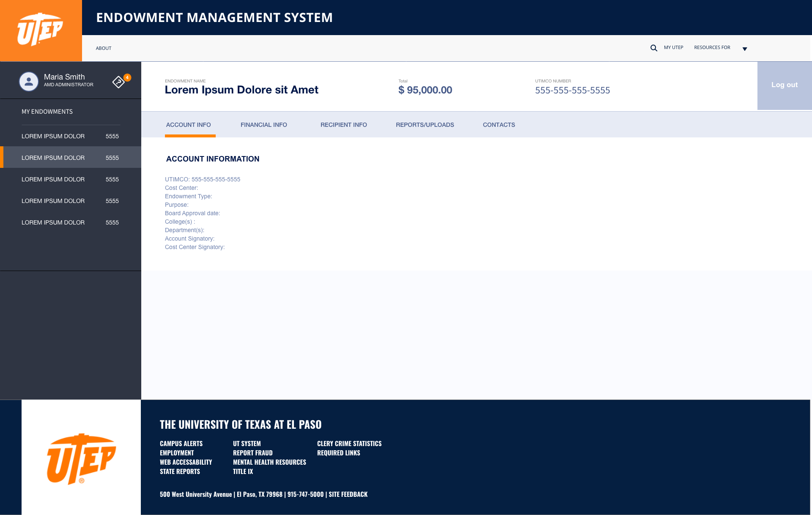Click the Cost Center Signatory: label
This screenshot has width=812, height=515.
point(195,247)
